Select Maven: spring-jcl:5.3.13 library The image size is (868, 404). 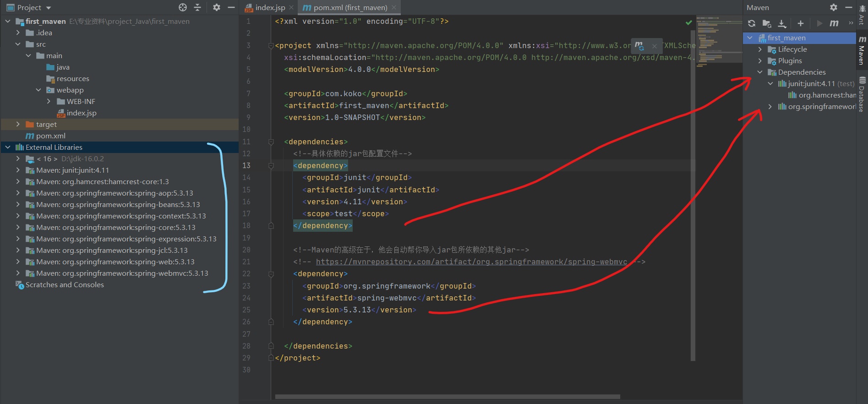[107, 250]
